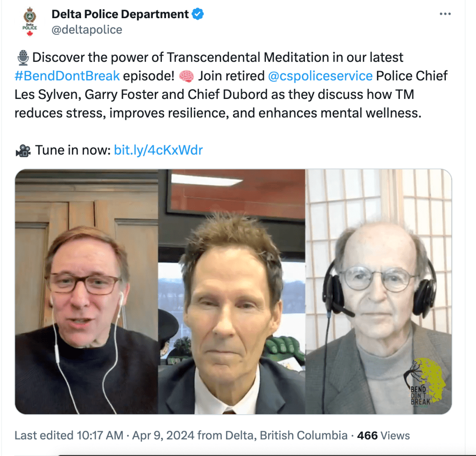Screen dimensions: 476x456
Task: Click the Apr 9, 2024 date
Action: coord(163,436)
